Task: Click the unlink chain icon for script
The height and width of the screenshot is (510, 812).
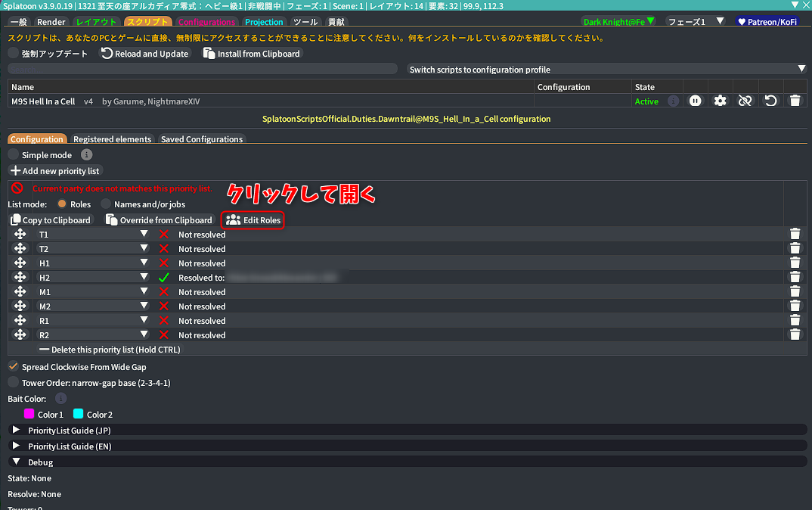Action: point(745,101)
